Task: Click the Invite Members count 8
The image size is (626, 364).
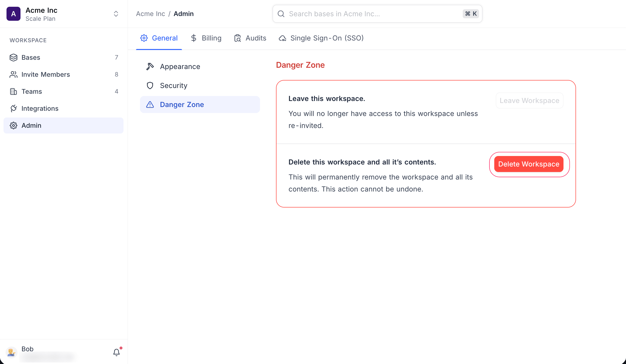Action: pyautogui.click(x=116, y=74)
